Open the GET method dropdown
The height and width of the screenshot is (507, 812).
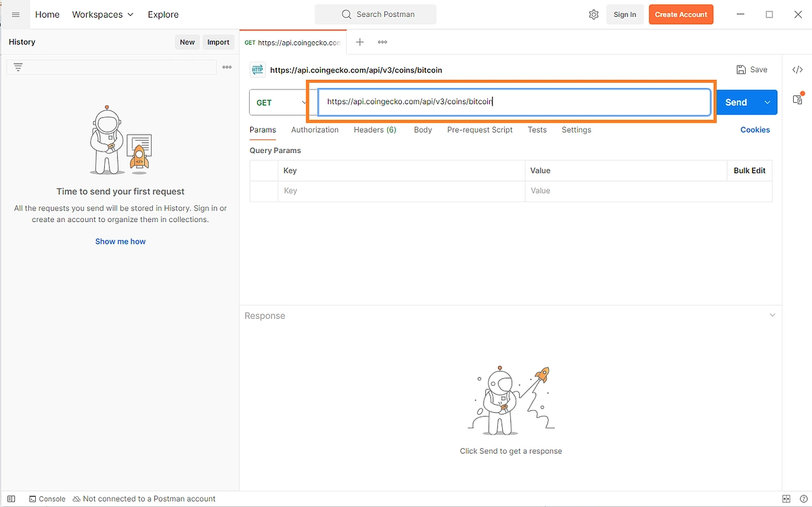[278, 102]
